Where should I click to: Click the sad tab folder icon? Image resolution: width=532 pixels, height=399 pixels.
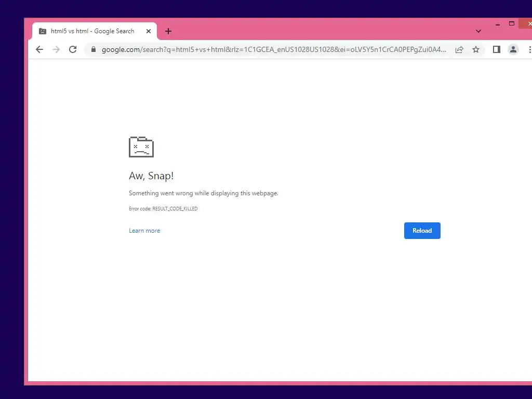pos(141,147)
